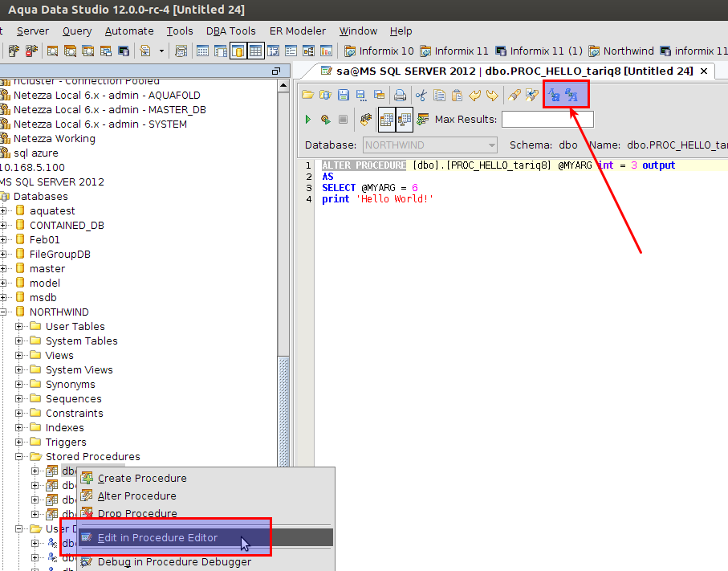The height and width of the screenshot is (571, 728).
Task: Expand the Indexes folder node
Action: pos(19,427)
